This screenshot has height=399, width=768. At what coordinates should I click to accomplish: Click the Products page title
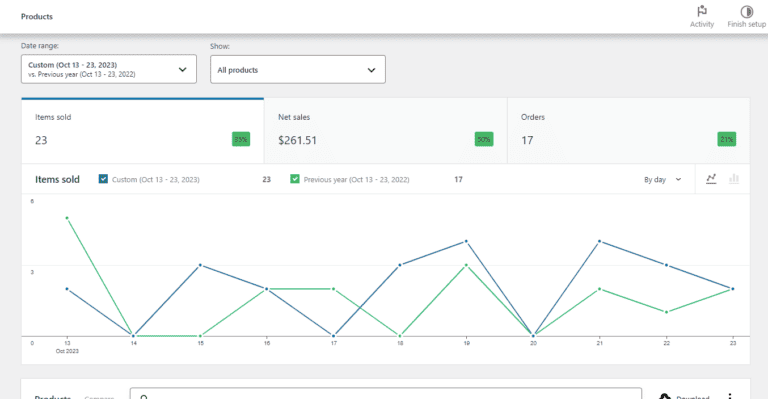[x=37, y=17]
